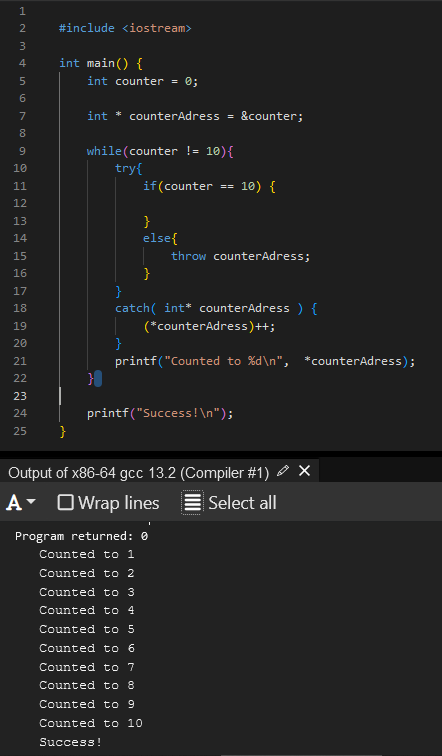
Task: Close the Output of x86-64 gcc 13.2 tab
Action: [305, 471]
